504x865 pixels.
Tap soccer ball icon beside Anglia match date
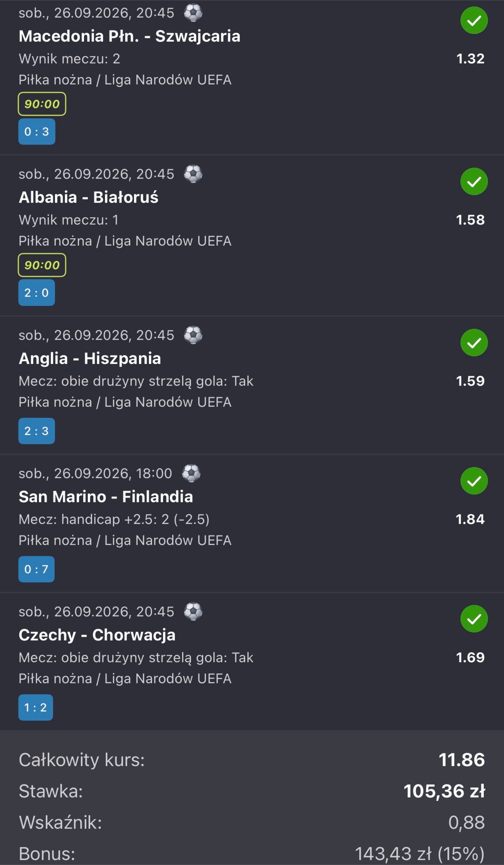pos(193,335)
